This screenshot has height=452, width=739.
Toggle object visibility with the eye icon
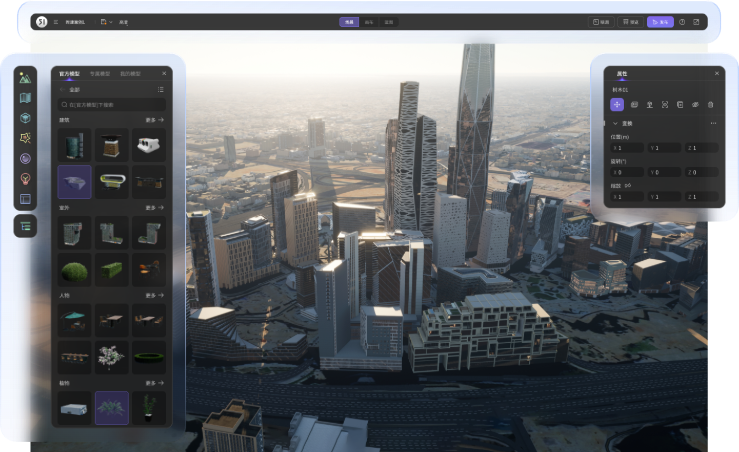(695, 104)
